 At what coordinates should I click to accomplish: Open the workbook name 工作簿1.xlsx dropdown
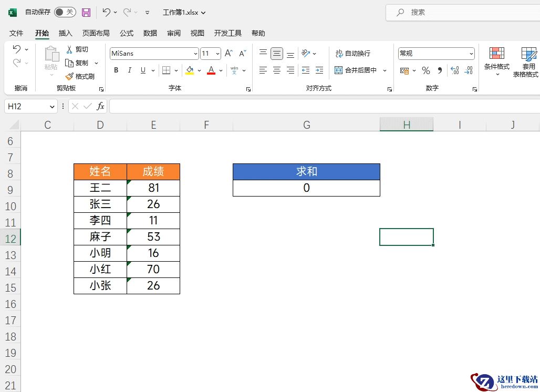(x=184, y=13)
